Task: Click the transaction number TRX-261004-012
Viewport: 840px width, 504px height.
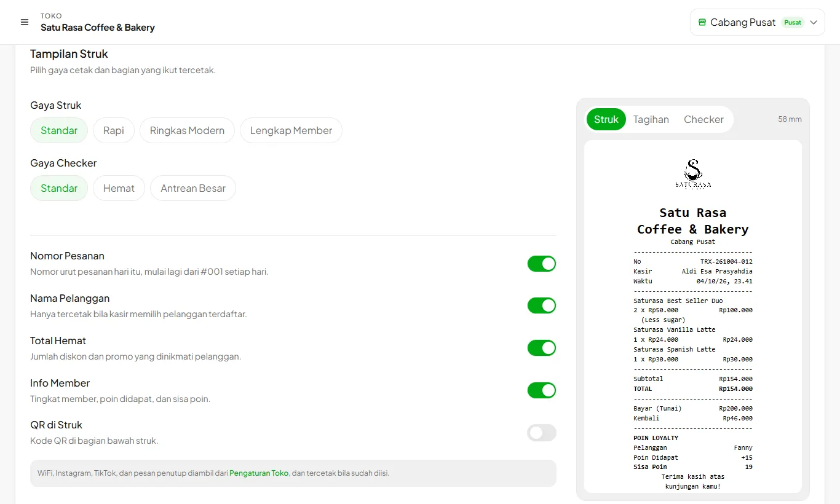Action: pyautogui.click(x=726, y=262)
